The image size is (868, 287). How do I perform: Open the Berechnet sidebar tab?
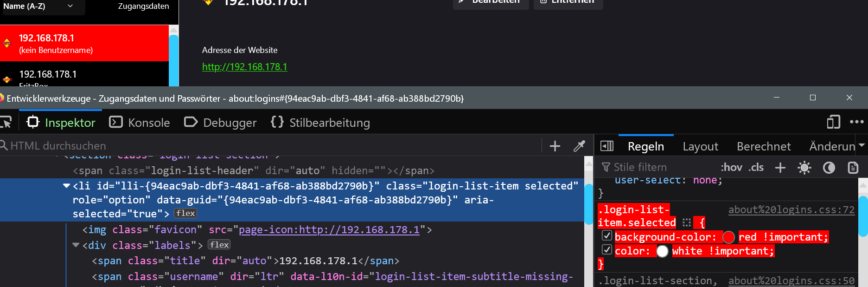pyautogui.click(x=763, y=147)
